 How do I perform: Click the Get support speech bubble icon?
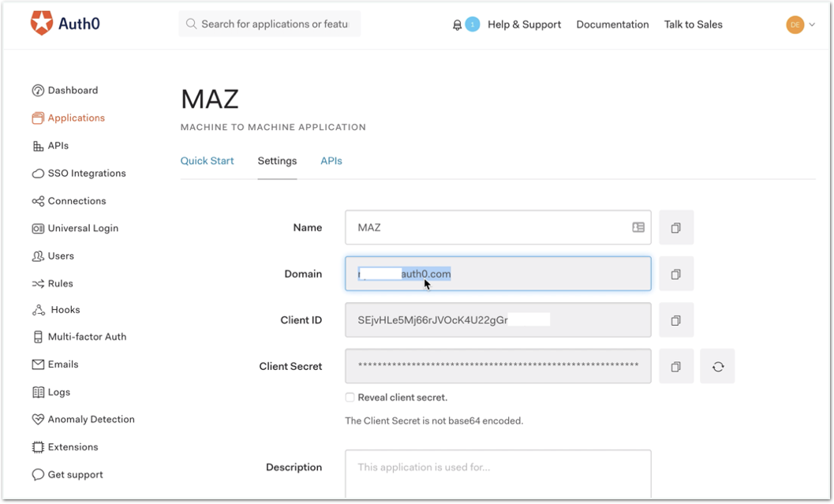point(38,475)
